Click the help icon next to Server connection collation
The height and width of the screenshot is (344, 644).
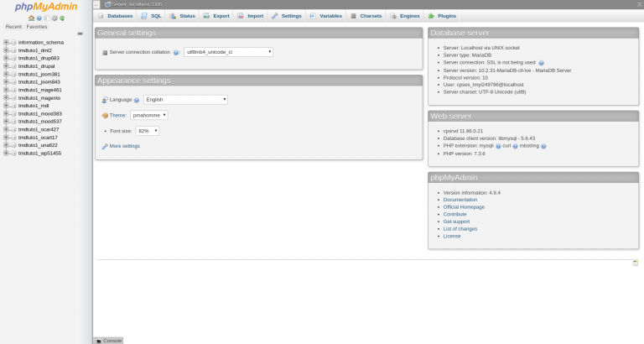point(176,52)
